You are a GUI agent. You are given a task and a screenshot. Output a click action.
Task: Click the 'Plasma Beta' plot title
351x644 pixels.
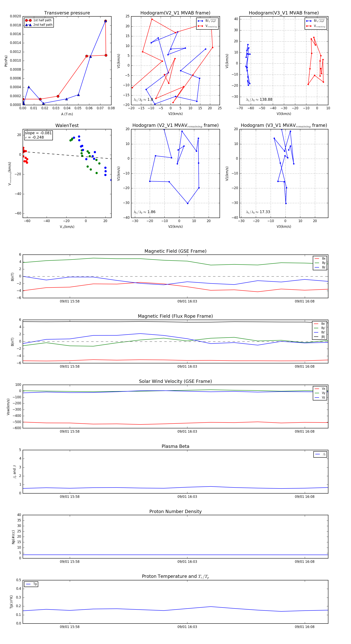click(x=175, y=447)
